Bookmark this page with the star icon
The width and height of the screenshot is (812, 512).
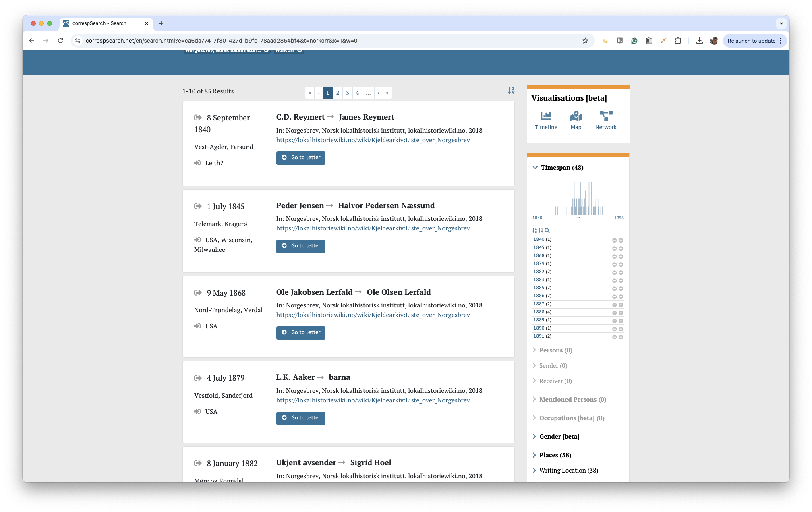click(585, 41)
